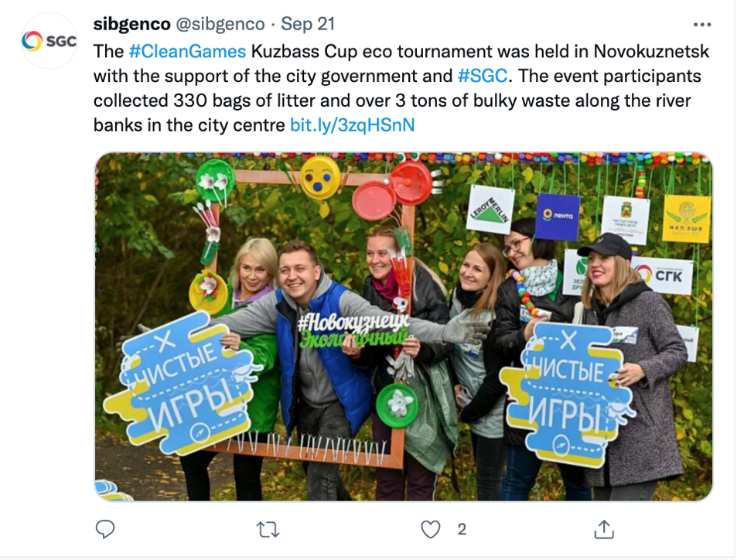This screenshot has height=560, width=737.
Task: Like the tweet with heart icon
Action: pos(431,529)
